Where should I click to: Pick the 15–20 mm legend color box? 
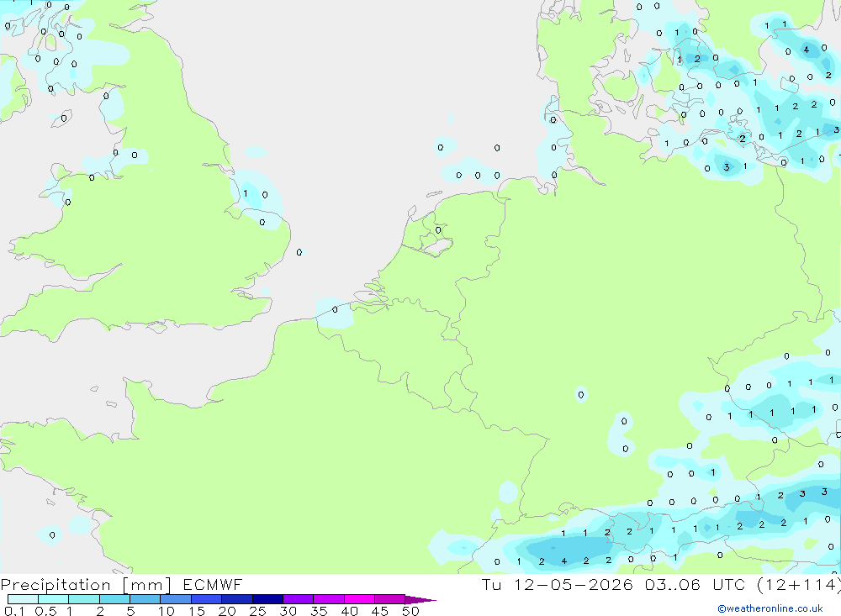(206, 599)
